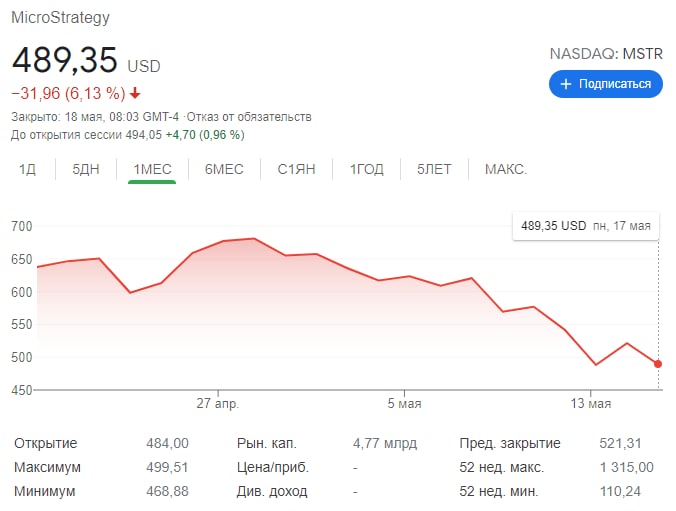Click the red endpoint marker on chart
676x511 pixels.
coord(657,364)
